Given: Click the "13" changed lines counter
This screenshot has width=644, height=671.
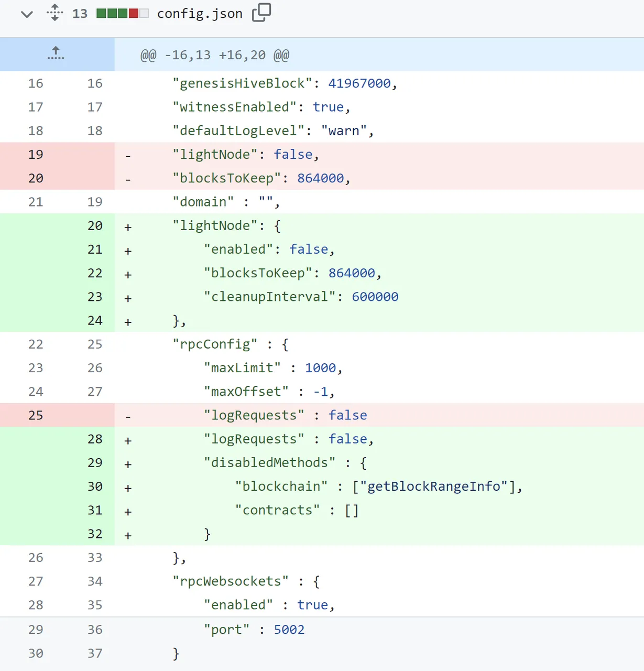Looking at the screenshot, I should tap(79, 13).
